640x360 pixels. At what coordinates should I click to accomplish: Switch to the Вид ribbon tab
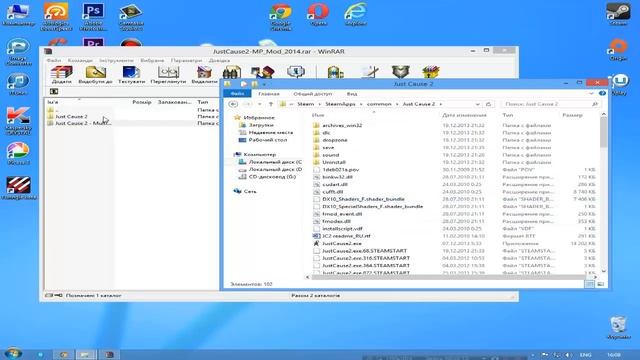coord(352,94)
